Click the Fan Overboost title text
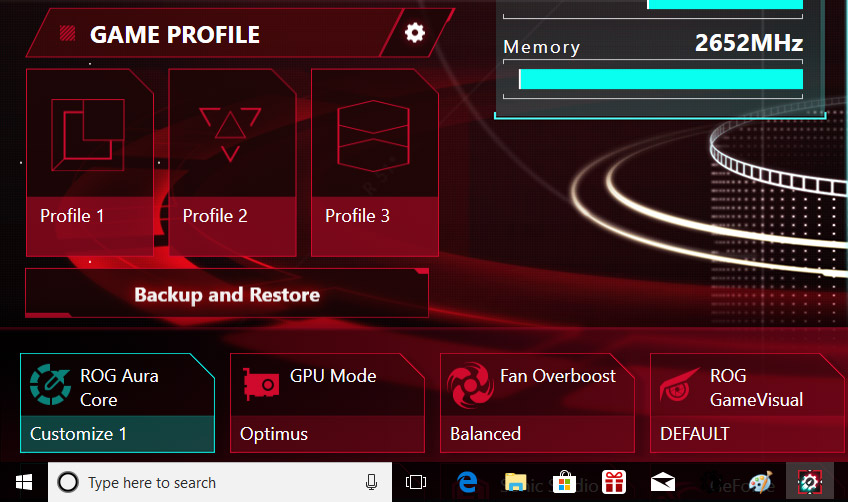The image size is (848, 502). pos(558,376)
